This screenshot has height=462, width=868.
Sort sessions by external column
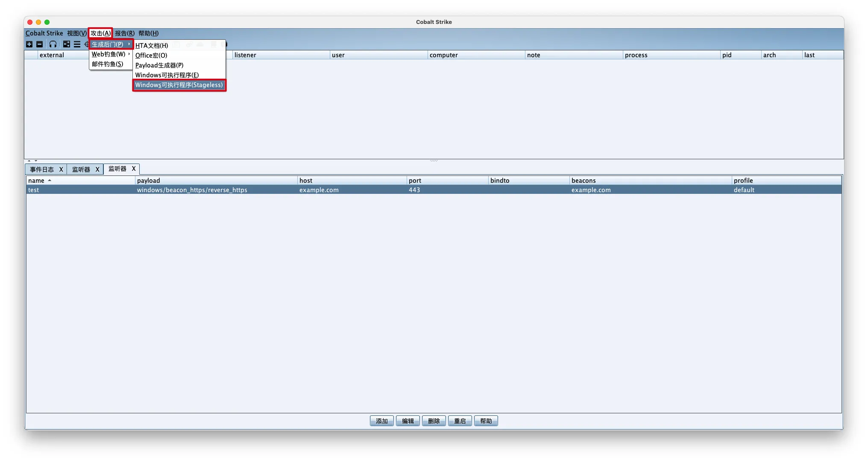tap(63, 55)
